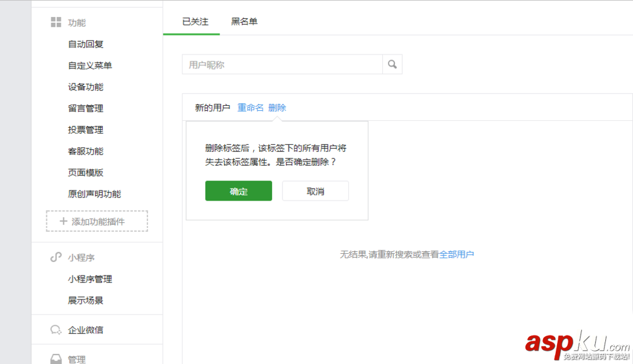Image resolution: width=633 pixels, height=364 pixels.
Task: Open the 全部用户 link
Action: (x=456, y=254)
